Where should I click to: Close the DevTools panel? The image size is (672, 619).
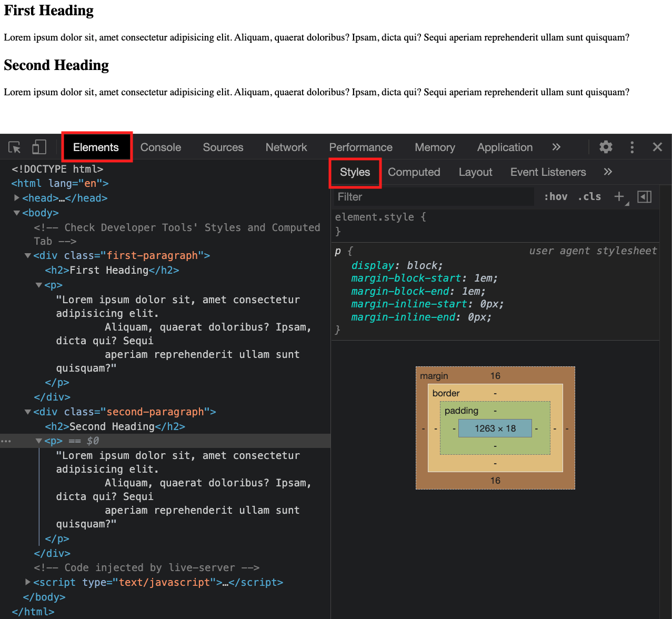click(x=657, y=147)
